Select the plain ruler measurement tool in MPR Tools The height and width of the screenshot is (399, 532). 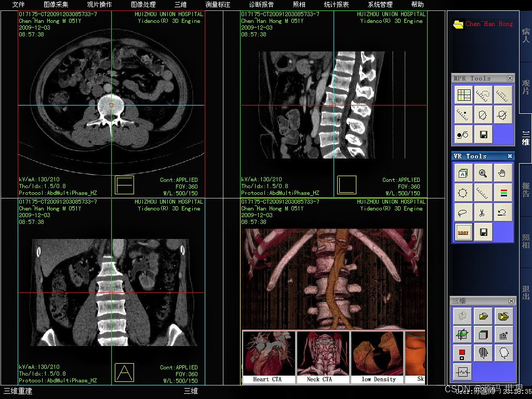(x=502, y=95)
